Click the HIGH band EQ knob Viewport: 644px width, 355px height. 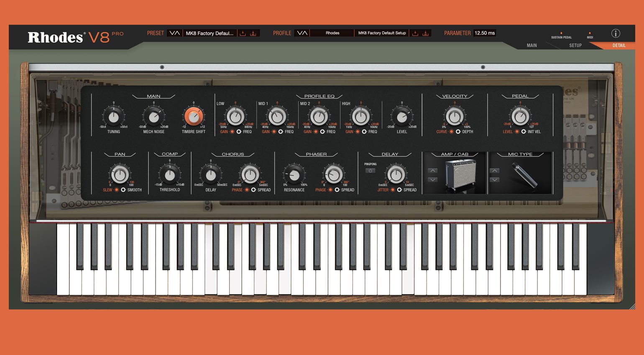pos(360,117)
